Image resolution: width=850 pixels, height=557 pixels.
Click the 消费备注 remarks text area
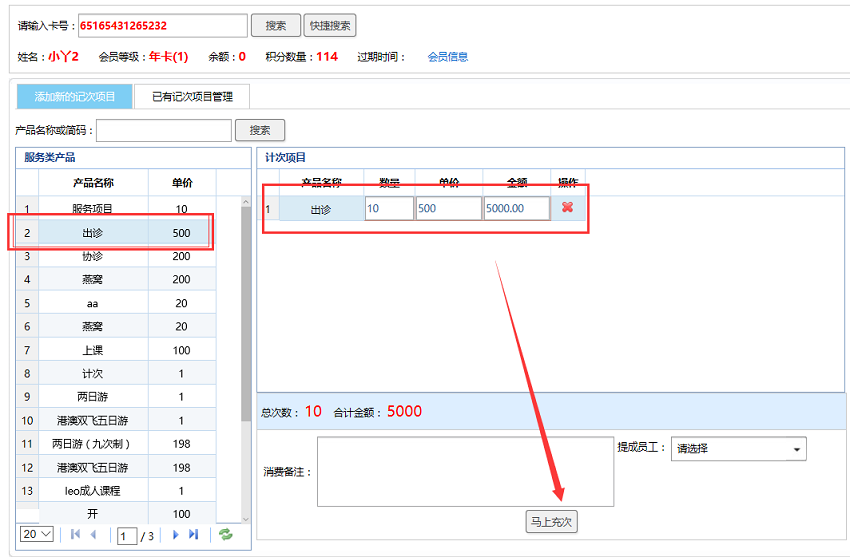coord(465,471)
